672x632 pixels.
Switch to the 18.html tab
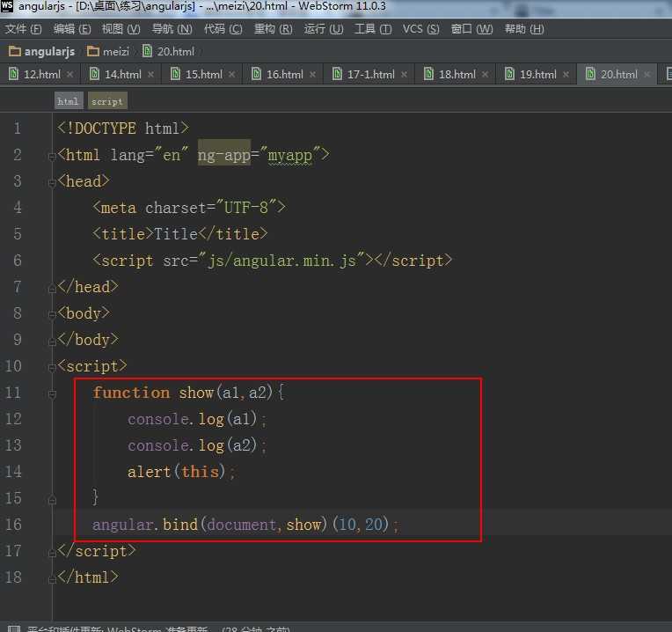457,74
